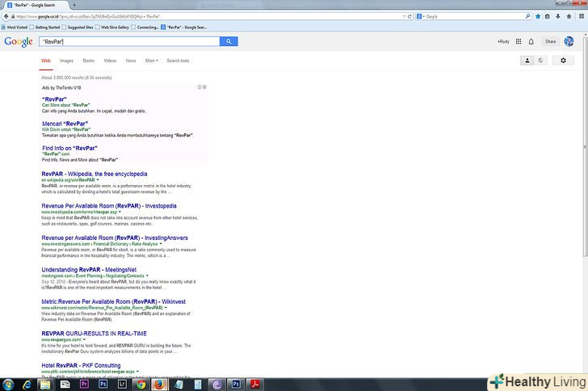
Task: Click the magnifier in Firefox search box
Action: point(527,16)
